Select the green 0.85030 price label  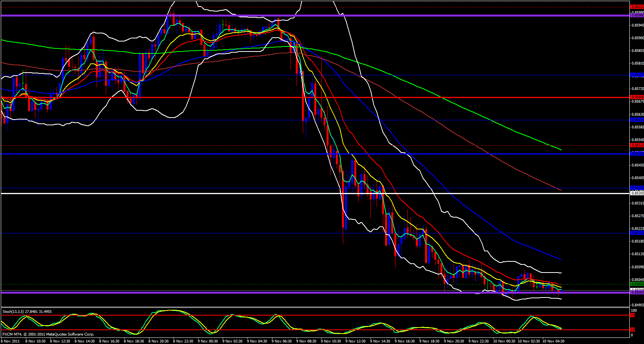636,284
